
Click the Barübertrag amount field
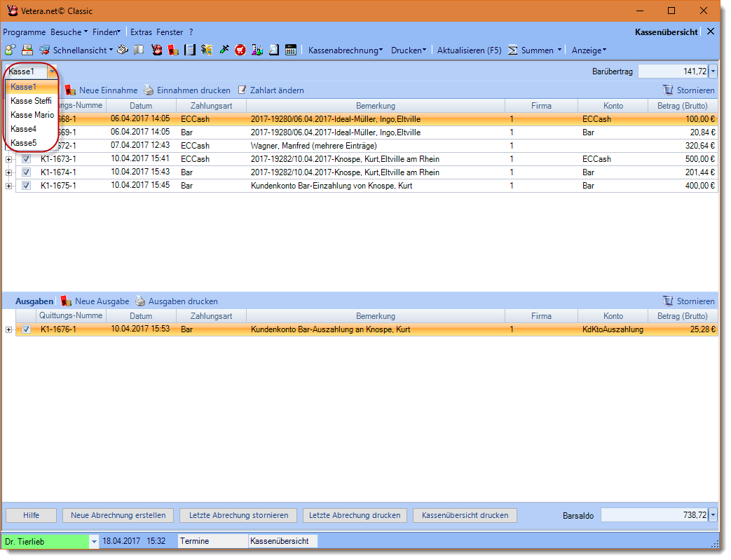673,71
